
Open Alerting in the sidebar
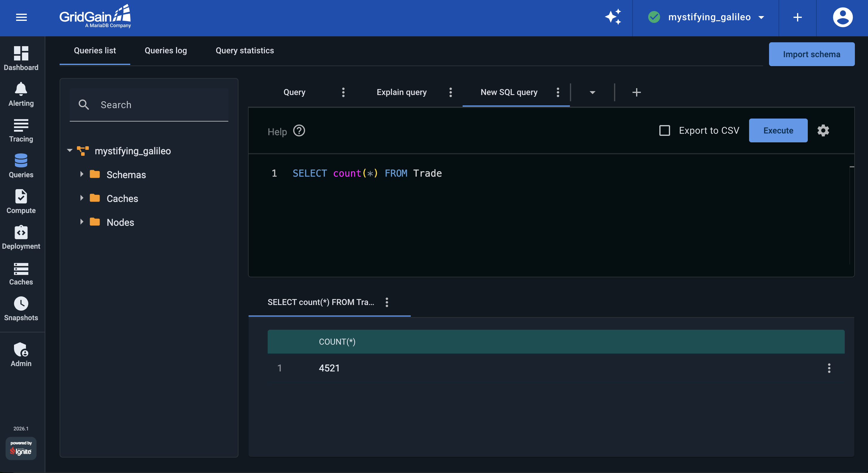[21, 94]
